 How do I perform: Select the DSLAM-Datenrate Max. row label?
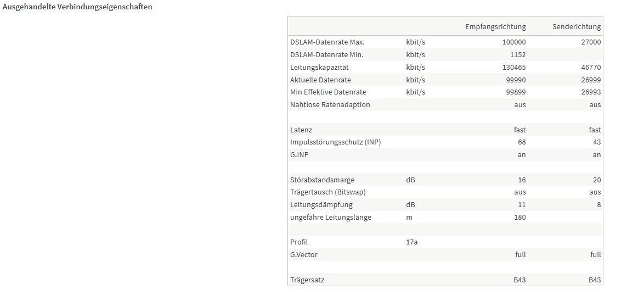(x=327, y=42)
